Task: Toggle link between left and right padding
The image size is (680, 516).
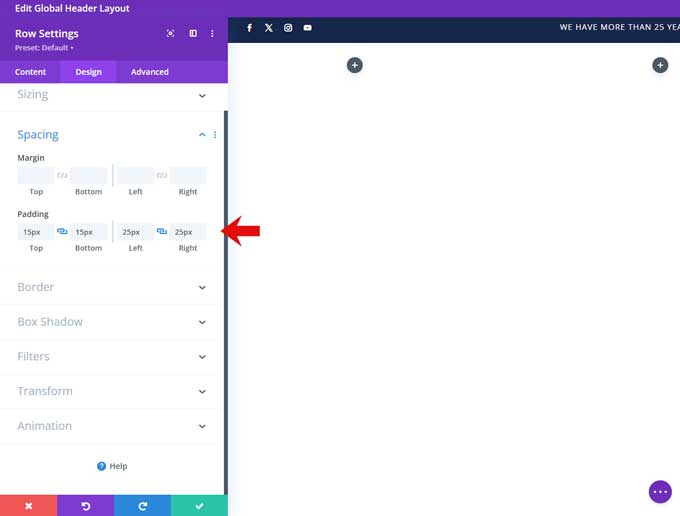Action: pyautogui.click(x=161, y=232)
